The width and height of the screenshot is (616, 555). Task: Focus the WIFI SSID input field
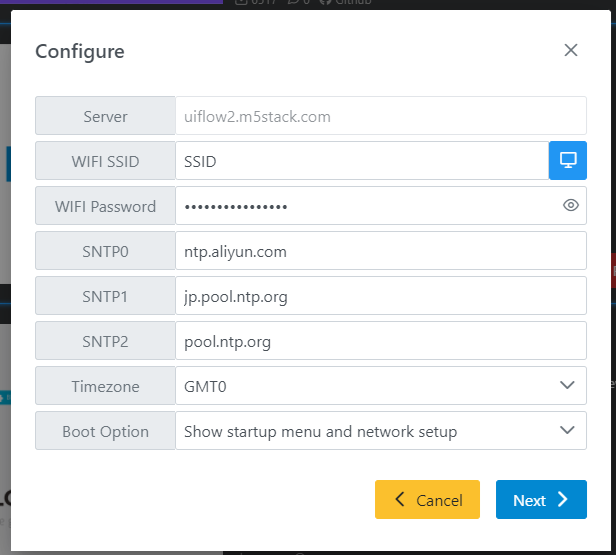point(360,161)
